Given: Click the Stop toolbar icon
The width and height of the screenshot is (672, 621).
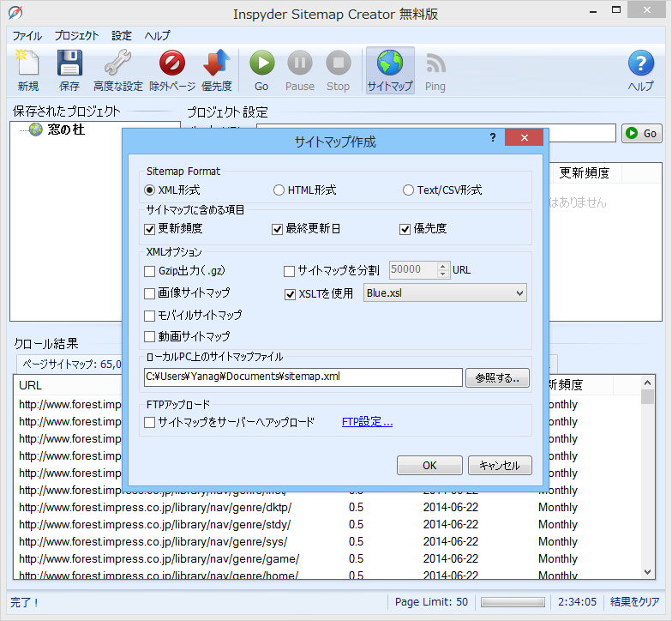Looking at the screenshot, I should (338, 70).
